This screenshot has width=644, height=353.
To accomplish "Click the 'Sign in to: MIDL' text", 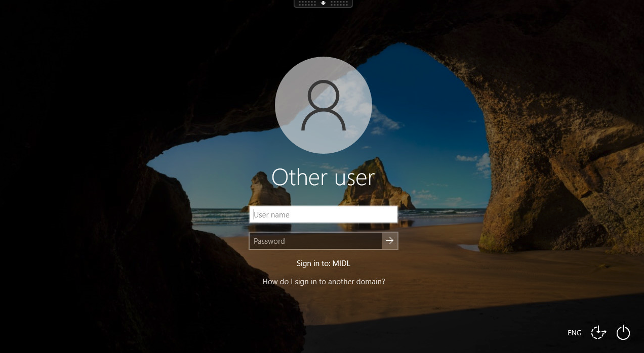I will coord(323,263).
